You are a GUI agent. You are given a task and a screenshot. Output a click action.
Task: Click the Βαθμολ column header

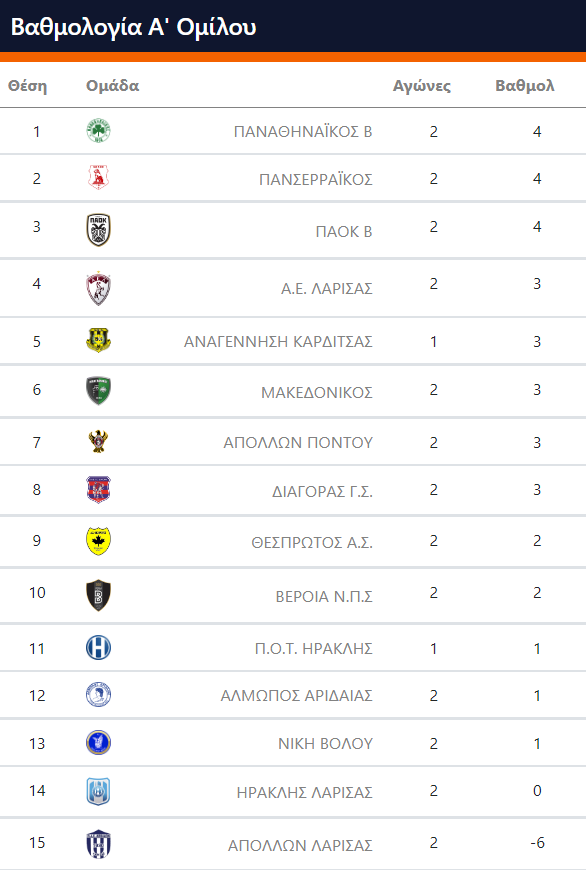pyautogui.click(x=525, y=85)
